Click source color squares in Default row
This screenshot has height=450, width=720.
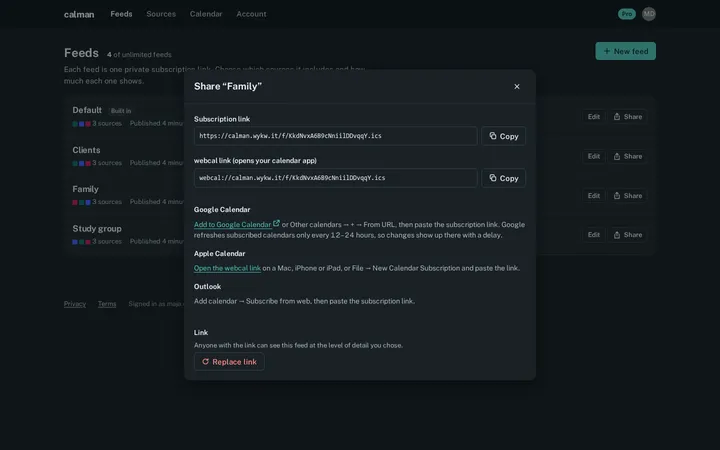[81, 124]
